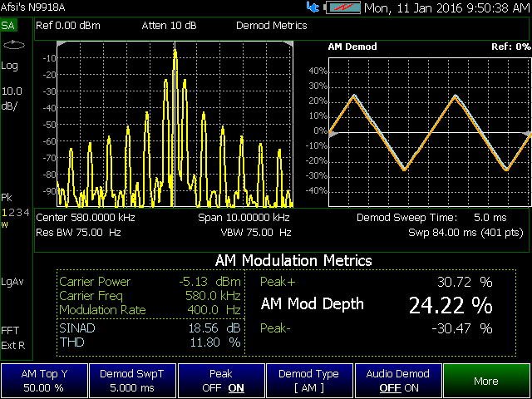532x399 pixels.
Task: Click the Swp 84.00 ms (401 pts) readout
Action: [x=465, y=233]
